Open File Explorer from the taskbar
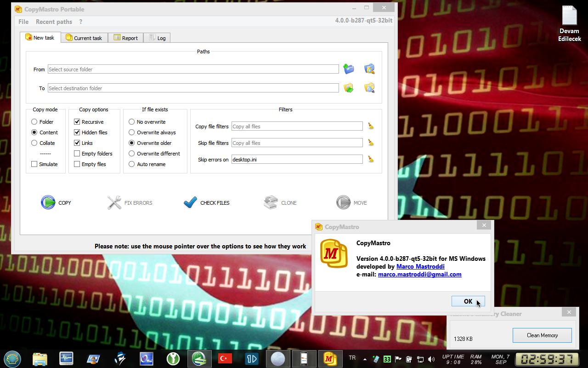The image size is (588, 368). pyautogui.click(x=40, y=359)
